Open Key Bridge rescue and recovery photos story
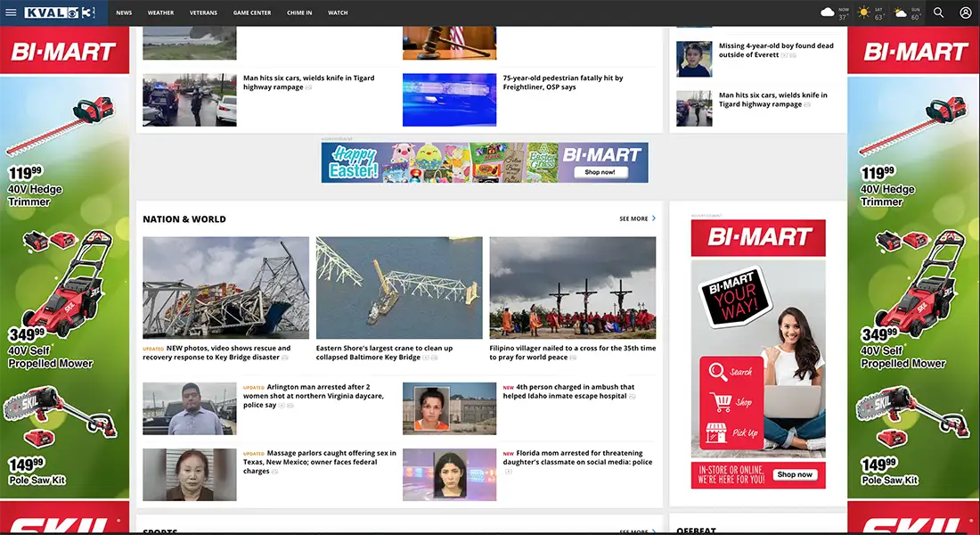 (217, 353)
